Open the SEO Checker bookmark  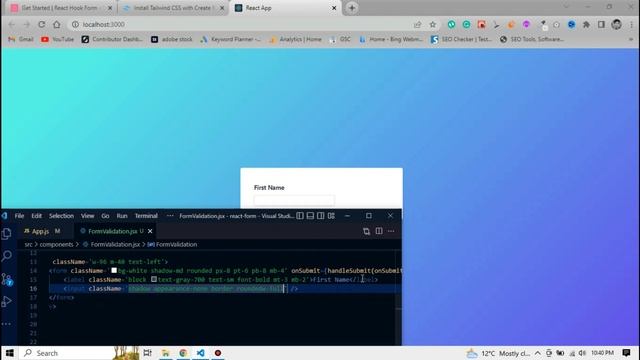click(462, 39)
